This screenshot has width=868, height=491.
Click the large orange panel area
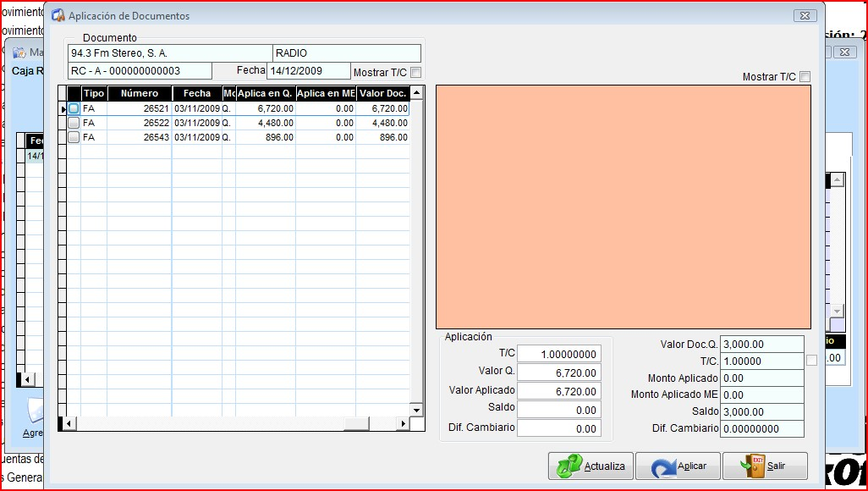[x=623, y=207]
